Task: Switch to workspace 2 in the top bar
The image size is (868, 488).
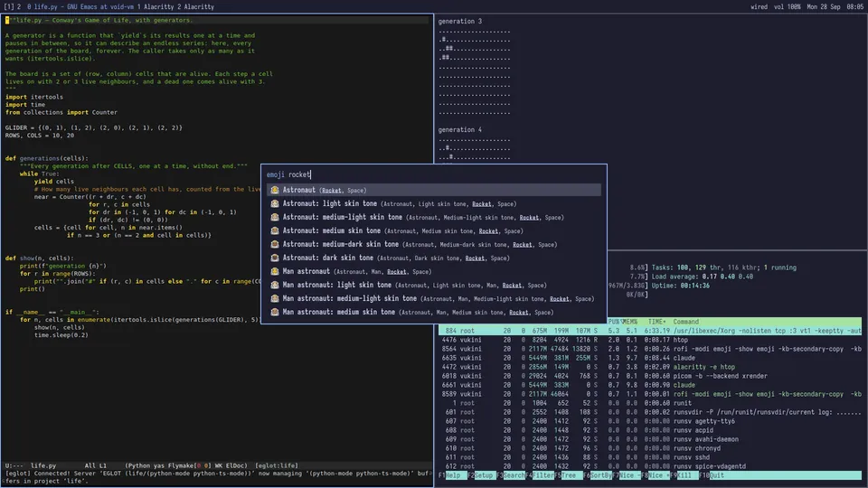Action: 19,6
